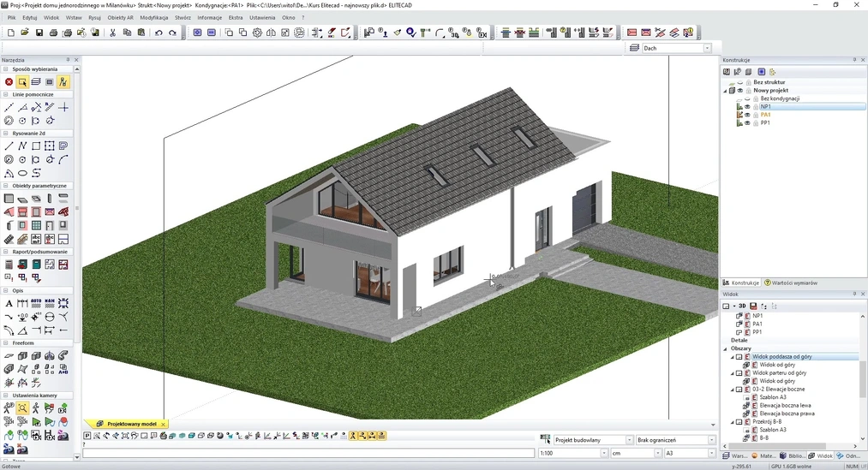This screenshot has height=470, width=868.
Task: Select 03-2 Elewacje boczne item
Action: tap(778, 390)
